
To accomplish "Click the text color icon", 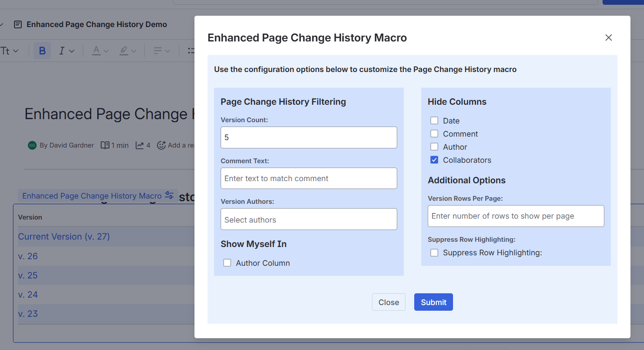I will (96, 51).
